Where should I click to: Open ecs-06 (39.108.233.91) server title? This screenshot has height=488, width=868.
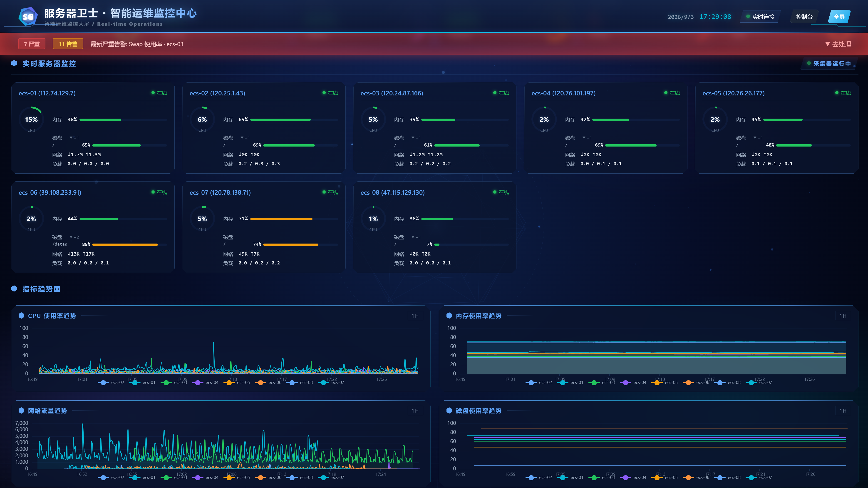[x=50, y=192]
